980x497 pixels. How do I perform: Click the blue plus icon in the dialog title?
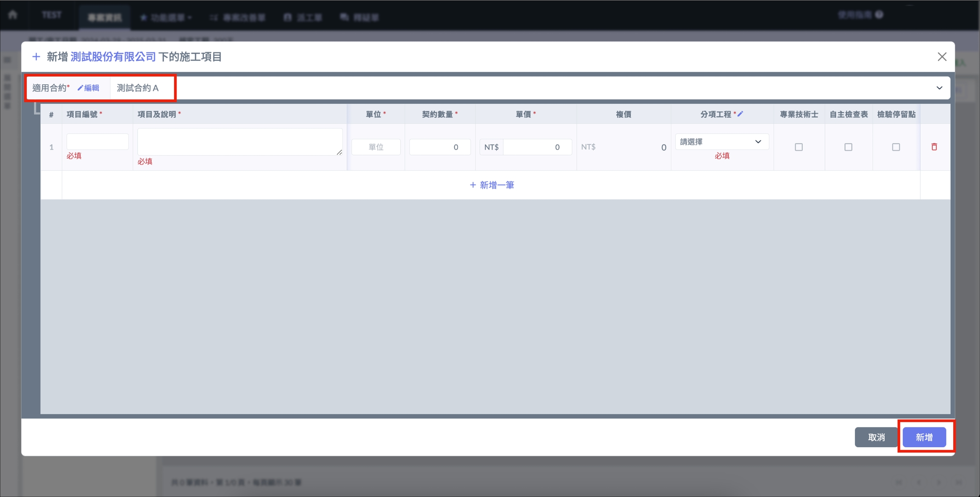coord(37,57)
